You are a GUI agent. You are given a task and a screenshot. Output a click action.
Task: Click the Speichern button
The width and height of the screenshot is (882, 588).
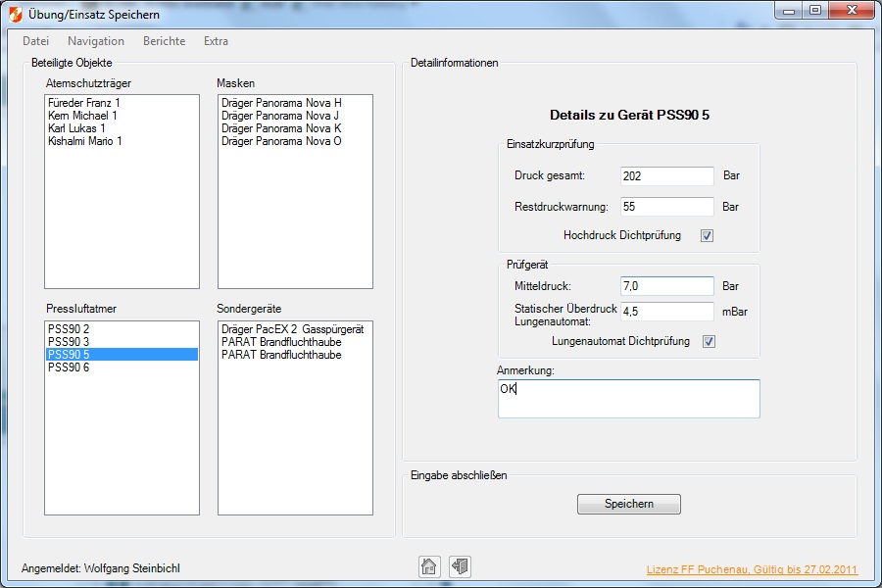click(x=629, y=504)
